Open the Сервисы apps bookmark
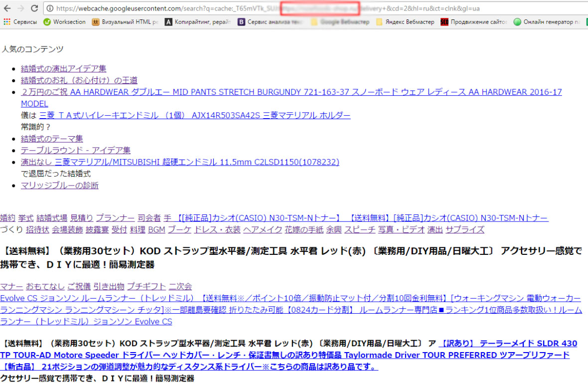Screen dimensions: 588x385 coord(20,22)
